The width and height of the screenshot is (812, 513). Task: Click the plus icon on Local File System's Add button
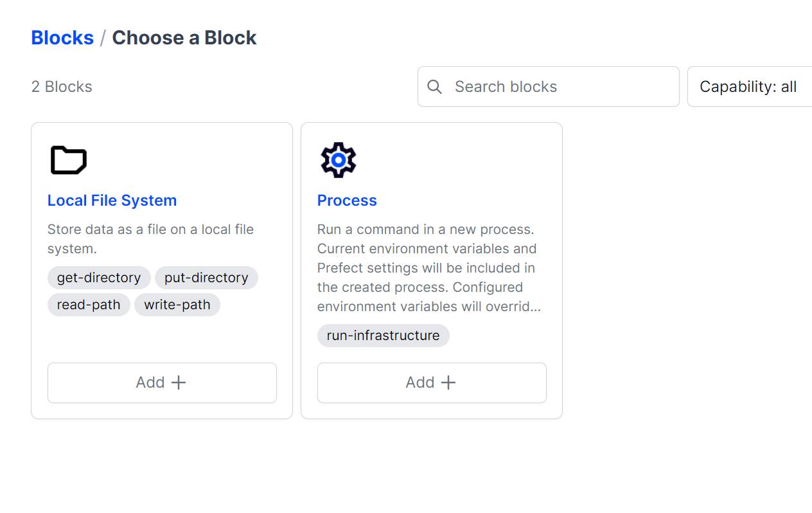[x=179, y=382]
